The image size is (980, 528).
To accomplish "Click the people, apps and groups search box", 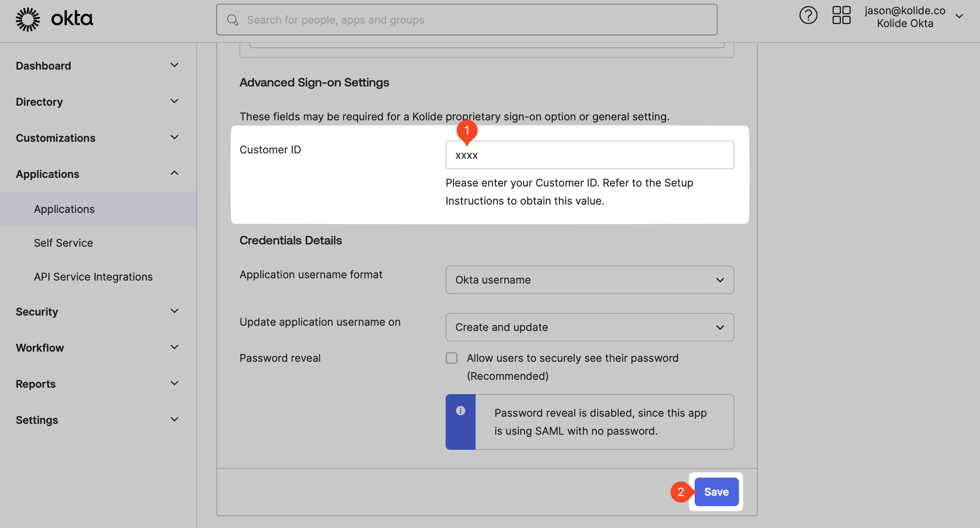I will [467, 20].
